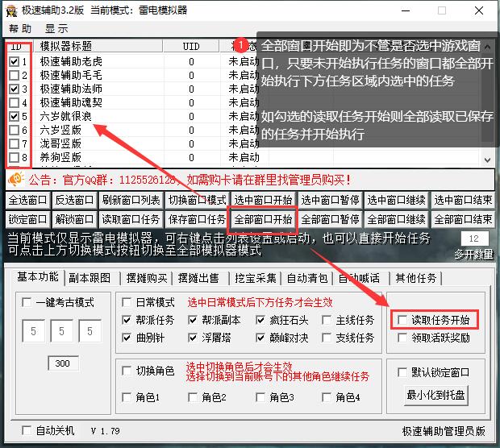Uncheck the 曲别针 checkbox
The image size is (500, 448).
(127, 338)
